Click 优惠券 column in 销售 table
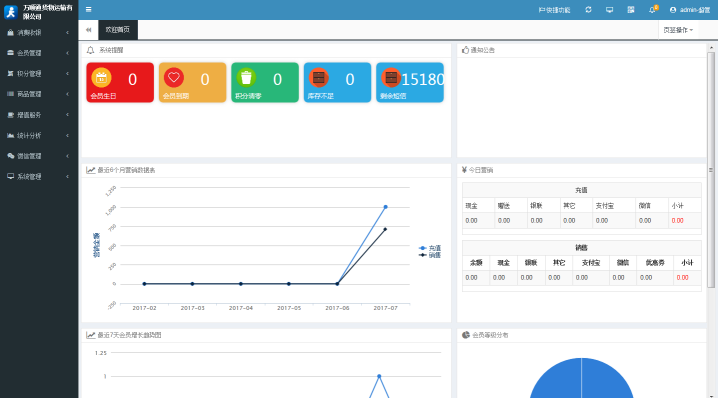Screen dimensions: 718x398 pos(655,263)
